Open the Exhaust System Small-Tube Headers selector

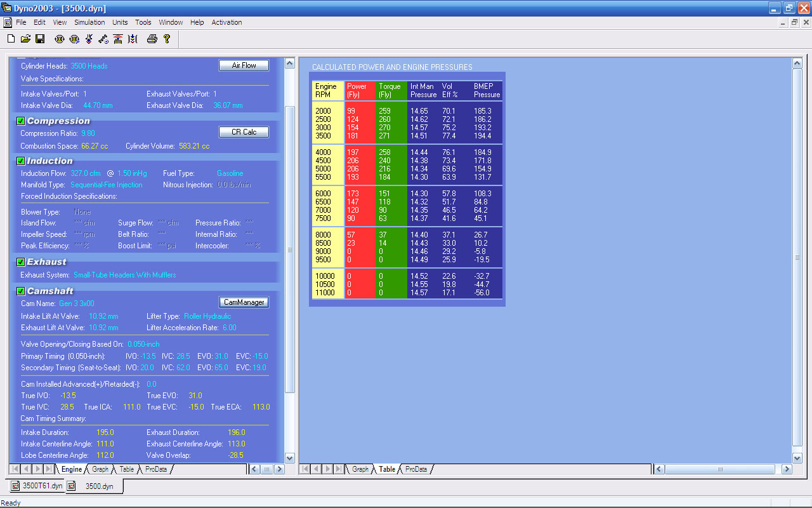tap(124, 275)
